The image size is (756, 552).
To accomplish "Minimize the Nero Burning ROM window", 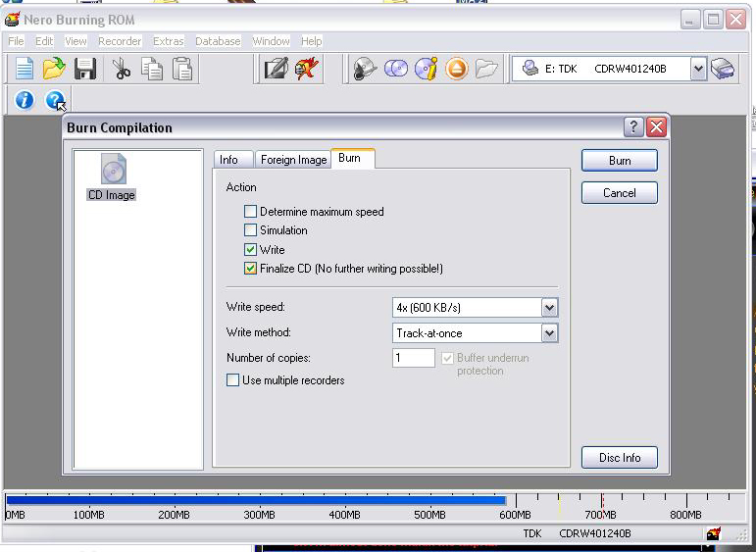I will 690,20.
